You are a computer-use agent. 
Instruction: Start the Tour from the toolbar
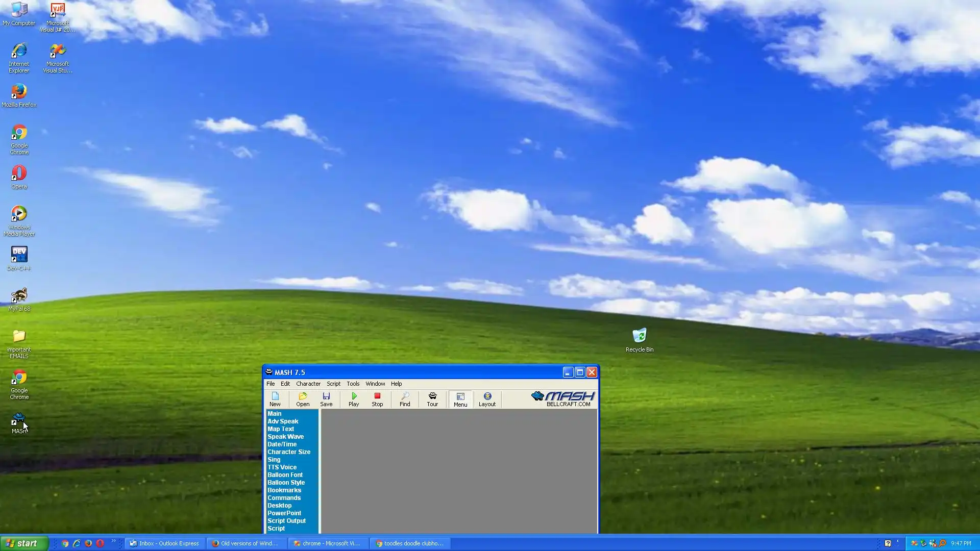pos(432,399)
